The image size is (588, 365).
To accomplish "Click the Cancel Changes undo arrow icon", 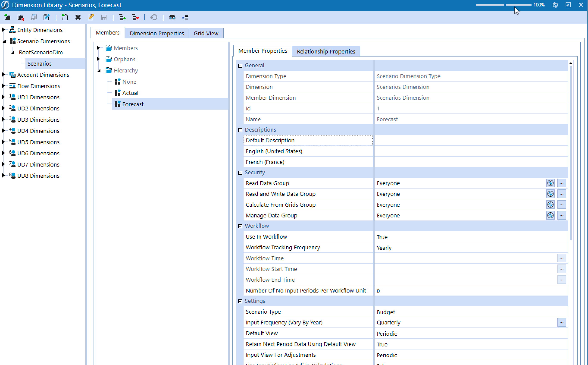I will pyautogui.click(x=154, y=17).
